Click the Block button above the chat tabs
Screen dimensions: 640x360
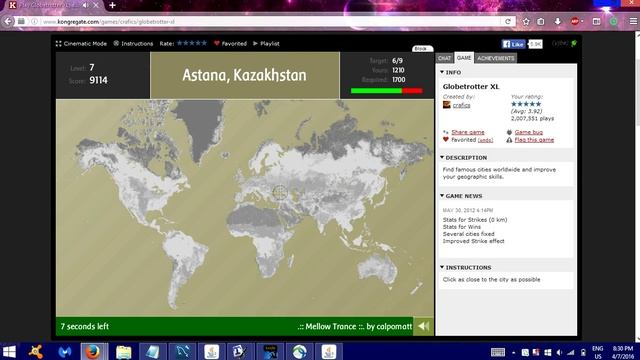pyautogui.click(x=422, y=49)
